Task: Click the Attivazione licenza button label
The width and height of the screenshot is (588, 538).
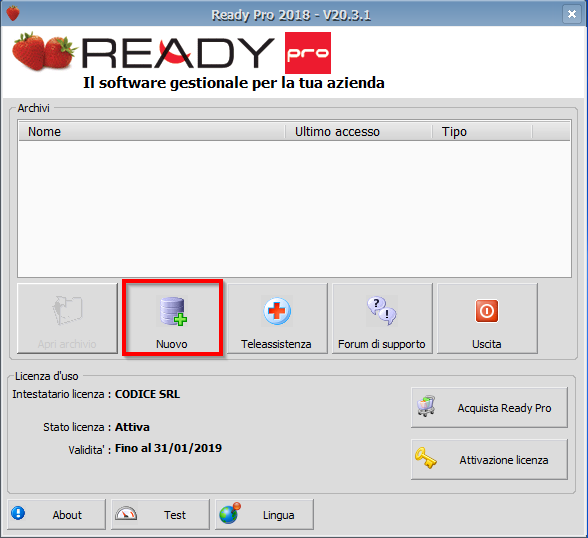Action: click(x=504, y=460)
